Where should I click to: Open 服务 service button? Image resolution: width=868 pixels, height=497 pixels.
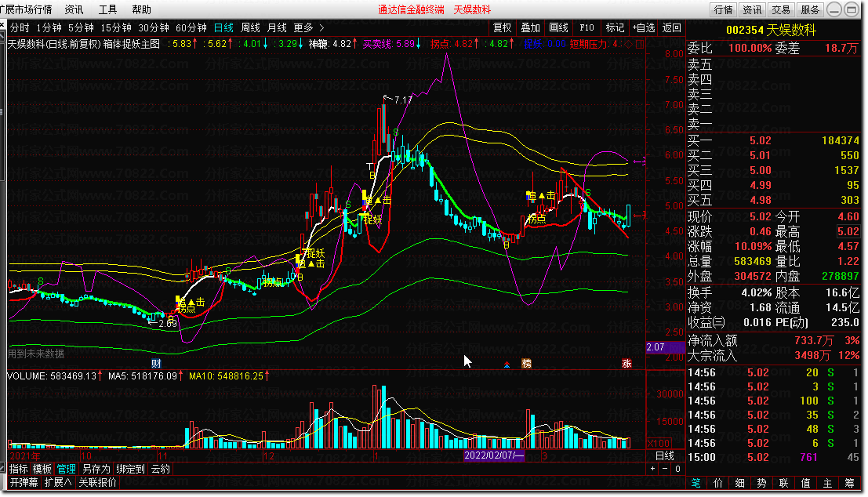[x=809, y=9]
